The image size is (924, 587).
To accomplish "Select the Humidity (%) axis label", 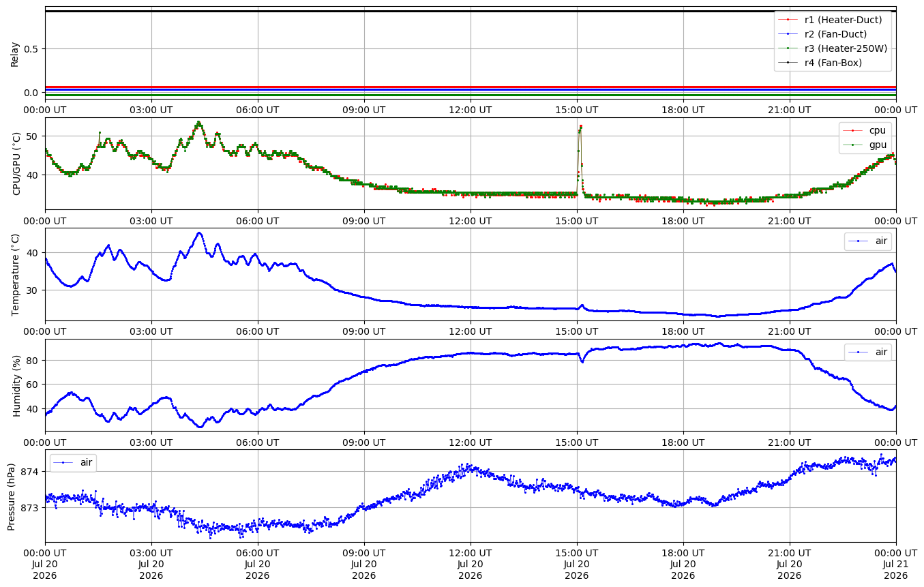I will click(x=16, y=385).
